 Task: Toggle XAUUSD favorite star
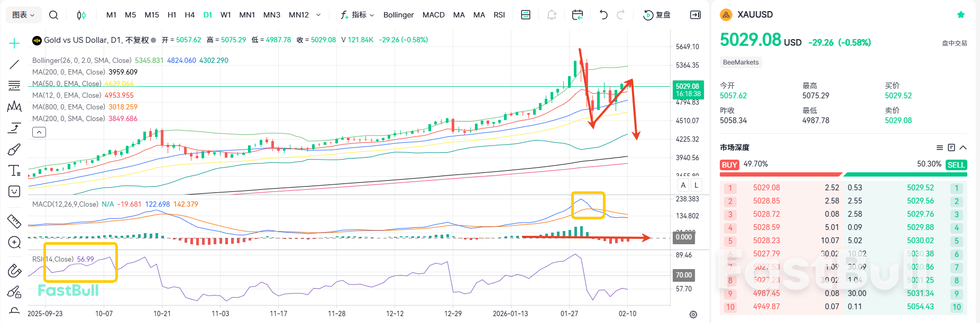tap(961, 15)
